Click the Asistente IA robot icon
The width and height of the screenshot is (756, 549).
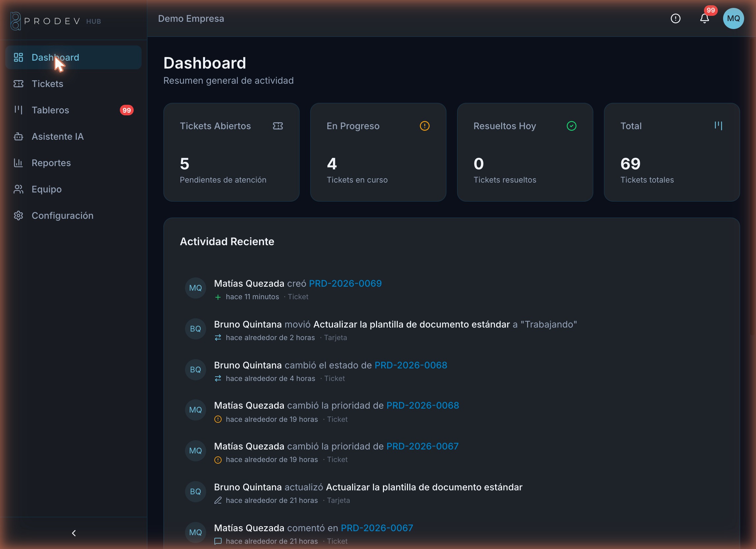(x=18, y=136)
